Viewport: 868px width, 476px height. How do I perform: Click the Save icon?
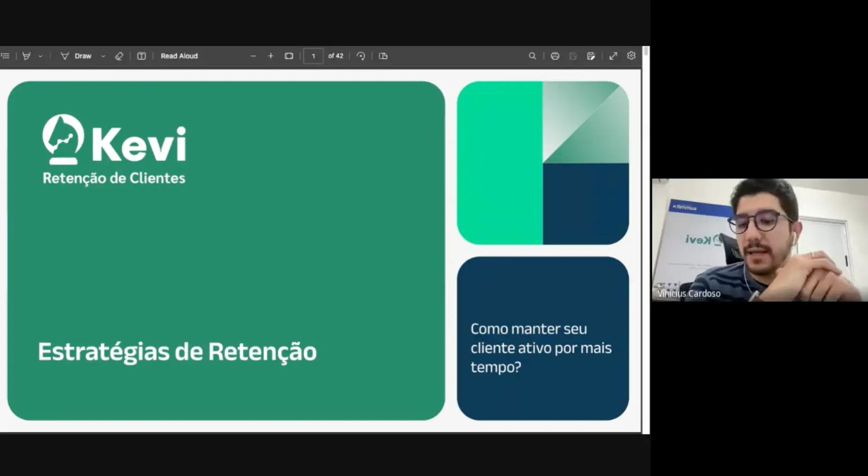(x=573, y=56)
